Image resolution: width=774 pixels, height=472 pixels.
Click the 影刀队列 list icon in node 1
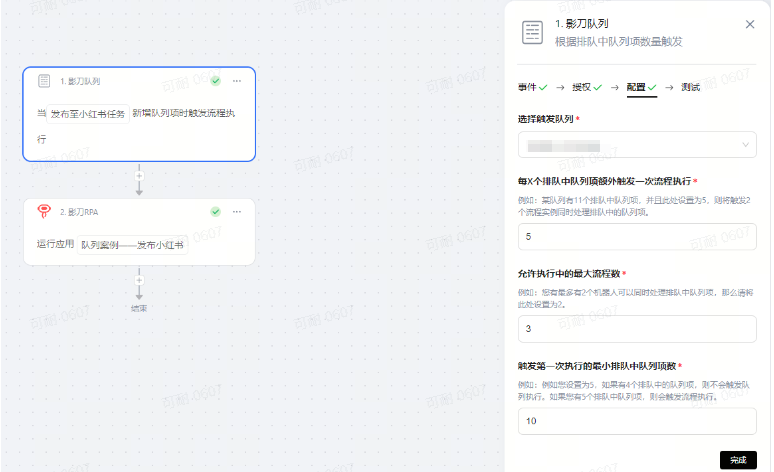click(44, 80)
